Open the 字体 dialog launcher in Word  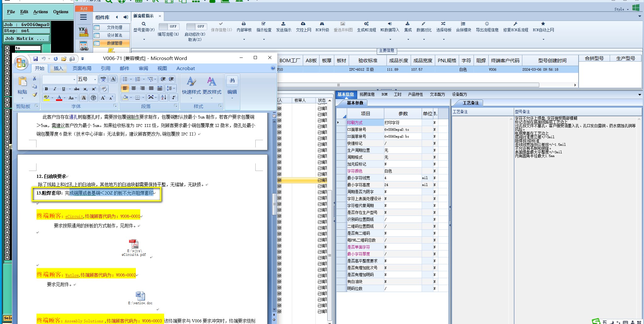[x=115, y=106]
